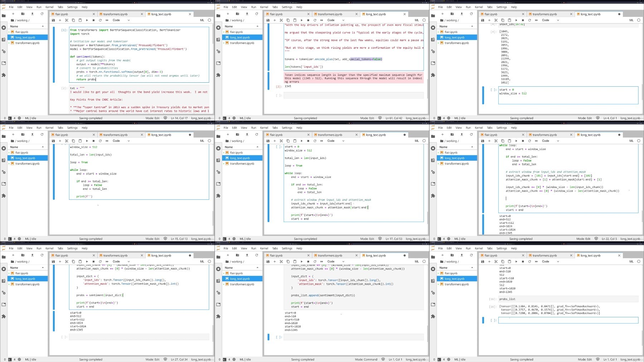Paste cell in top-middle panel toolbar

click(x=295, y=20)
